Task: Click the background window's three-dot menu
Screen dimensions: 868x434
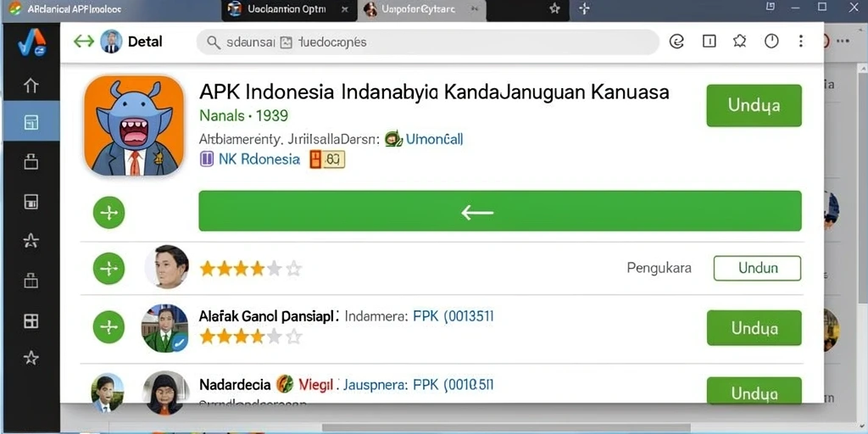Action: [843, 42]
